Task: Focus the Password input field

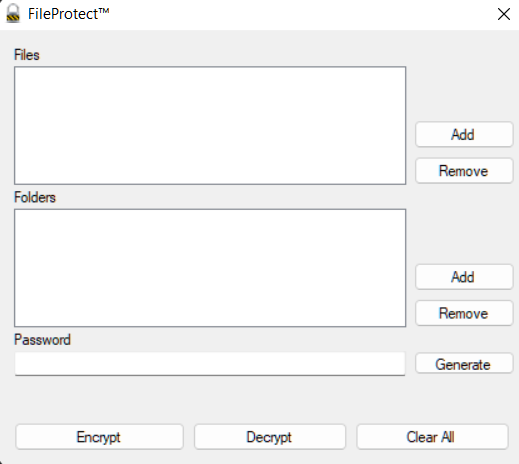Action: [210, 364]
